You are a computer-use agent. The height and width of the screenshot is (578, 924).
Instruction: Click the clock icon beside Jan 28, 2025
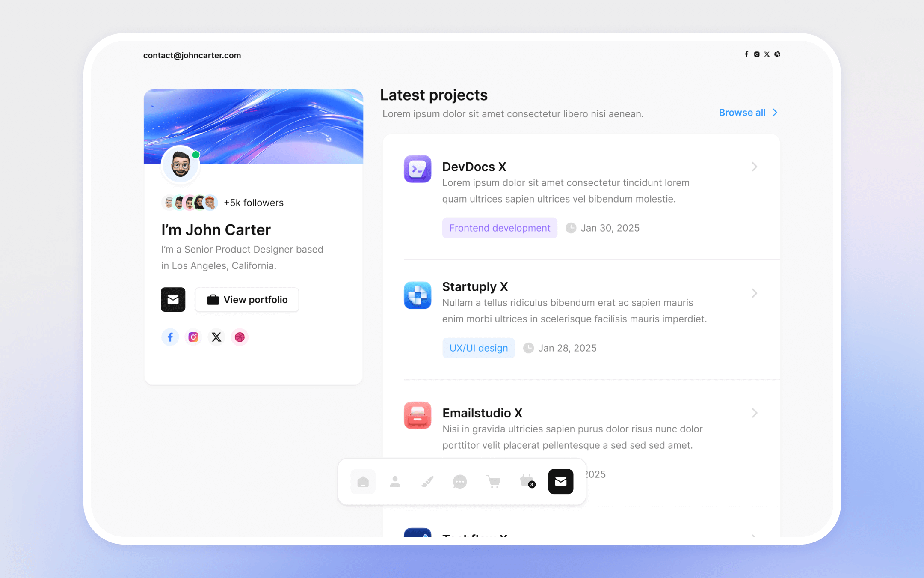click(529, 348)
